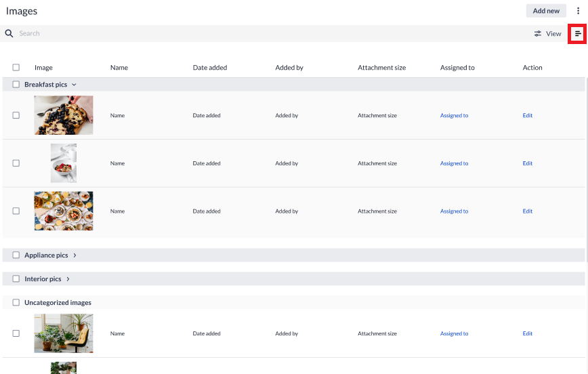Screen dimensions: 588x374
Task: Open the plants and chair thumbnail
Action: (x=64, y=333)
